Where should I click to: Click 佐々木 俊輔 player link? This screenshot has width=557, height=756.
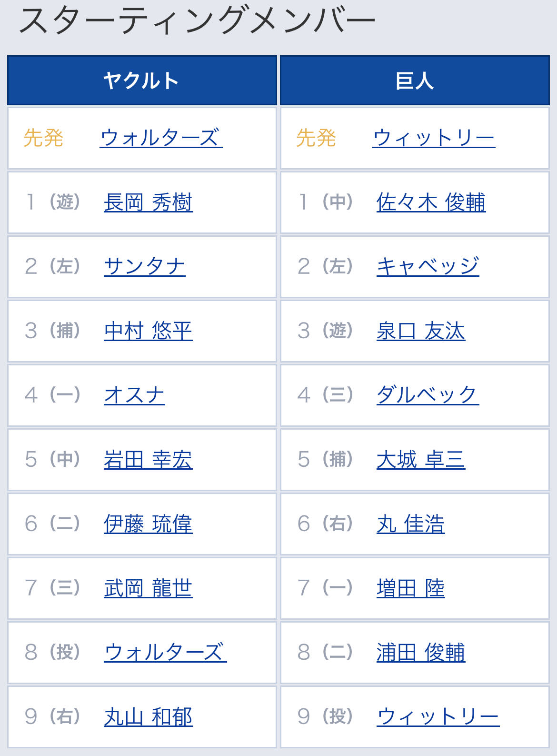click(431, 202)
